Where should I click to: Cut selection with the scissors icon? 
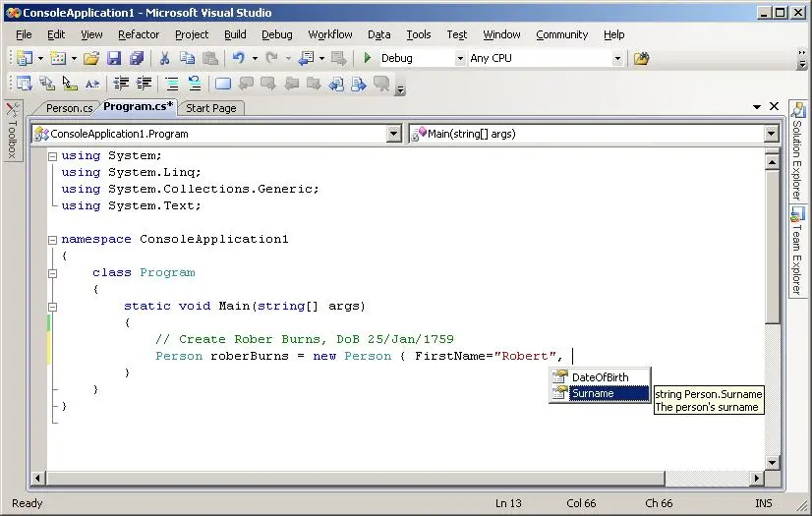165,58
